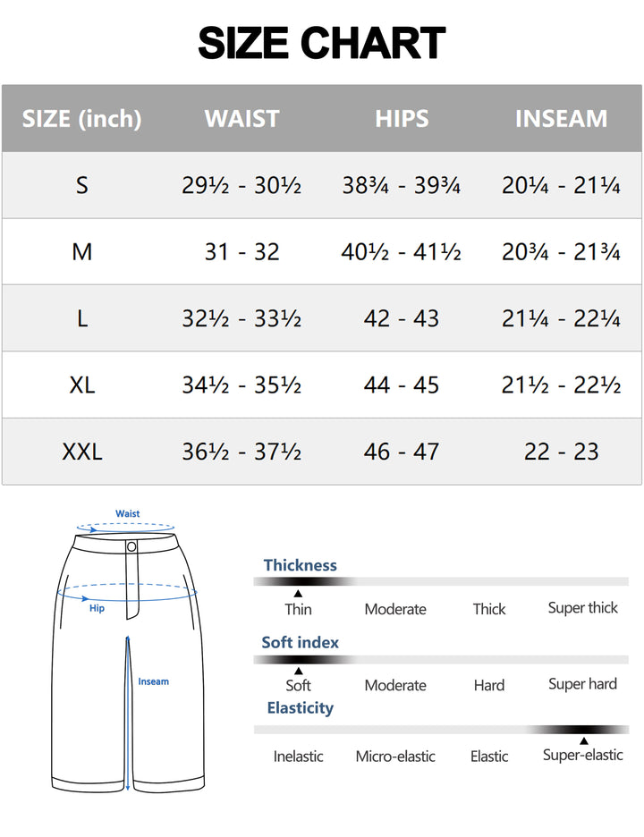
Task: Select the XL size row label
Action: click(x=82, y=385)
